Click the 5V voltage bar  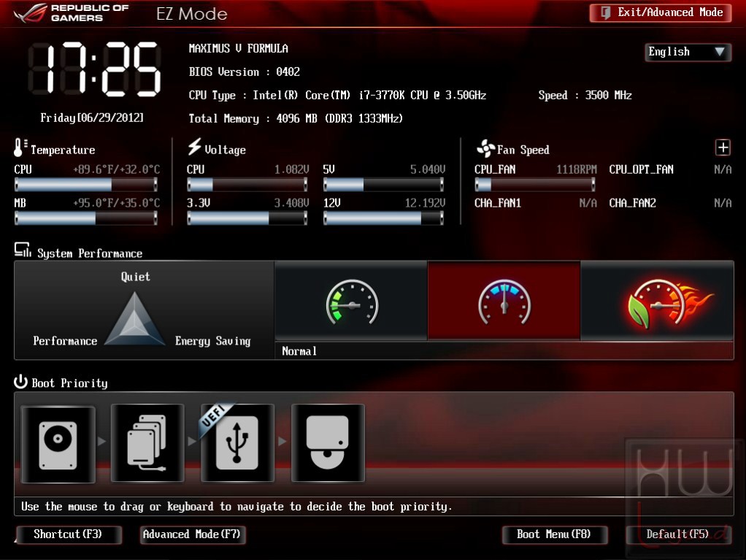click(x=383, y=185)
